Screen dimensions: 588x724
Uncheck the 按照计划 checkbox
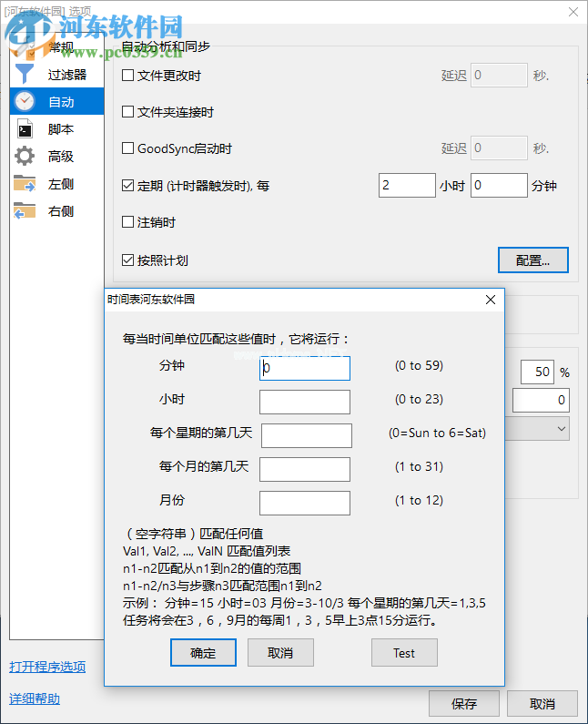pos(128,260)
